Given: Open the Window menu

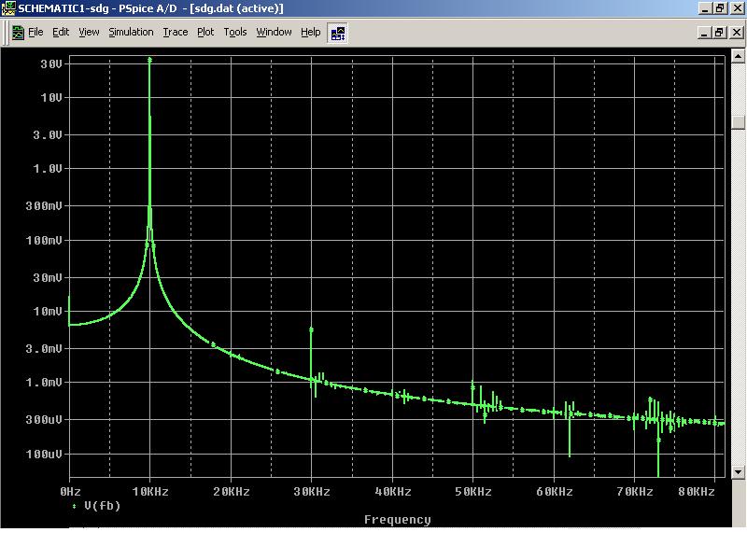Looking at the screenshot, I should (274, 32).
